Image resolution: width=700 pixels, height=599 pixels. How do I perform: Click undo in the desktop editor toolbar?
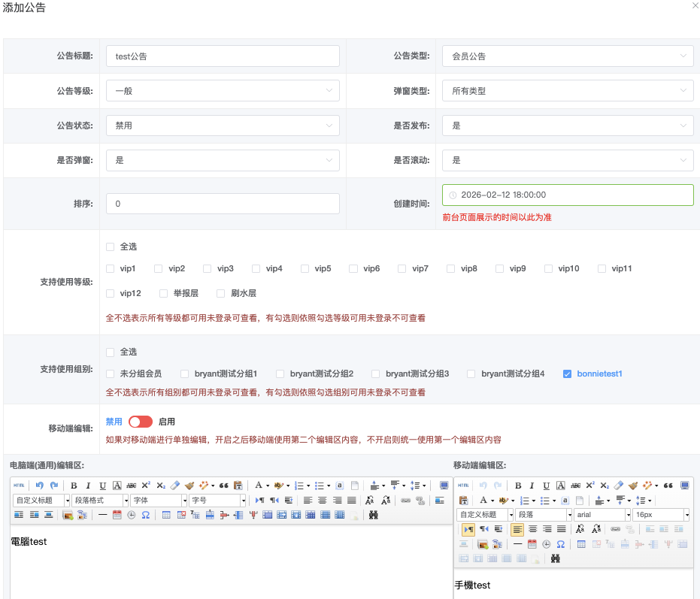(x=39, y=486)
